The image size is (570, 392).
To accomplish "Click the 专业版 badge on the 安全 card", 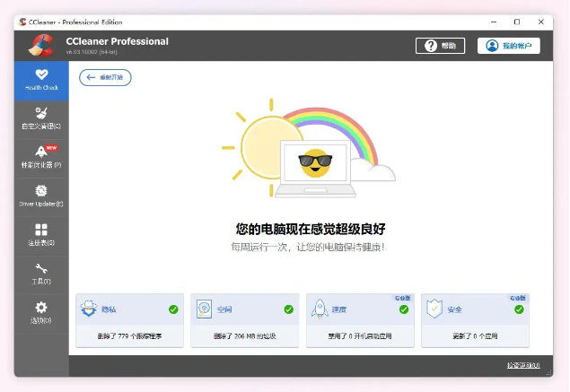I will 518,298.
